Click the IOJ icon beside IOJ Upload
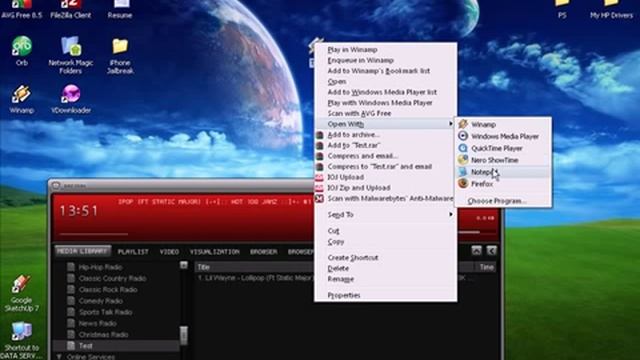Viewport: 640px width, 360px height. 320,177
